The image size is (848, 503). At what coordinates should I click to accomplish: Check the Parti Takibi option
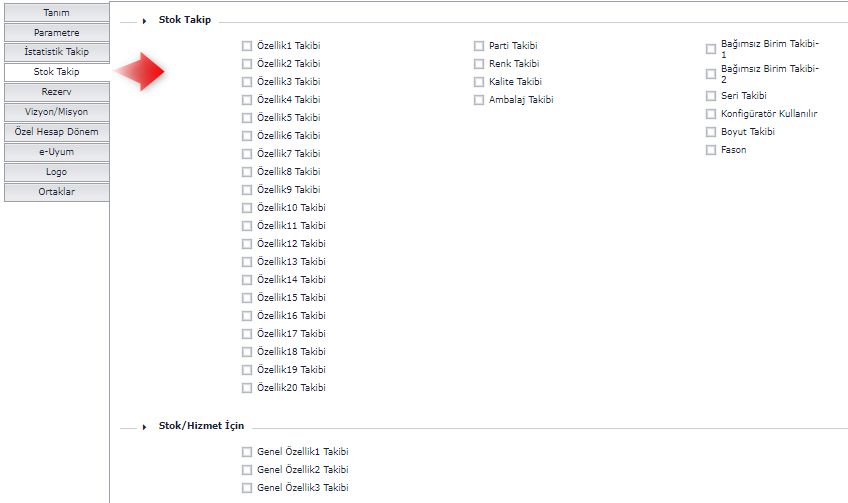click(479, 46)
